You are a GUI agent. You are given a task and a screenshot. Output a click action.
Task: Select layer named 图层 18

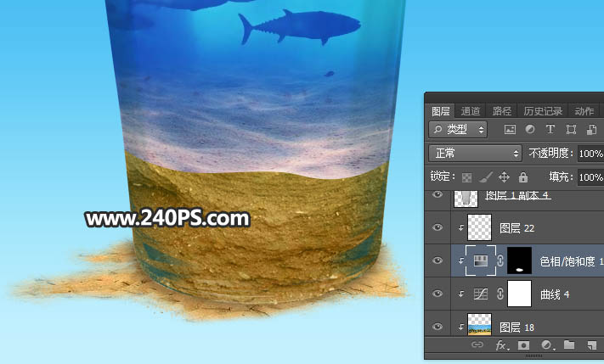[x=517, y=328]
